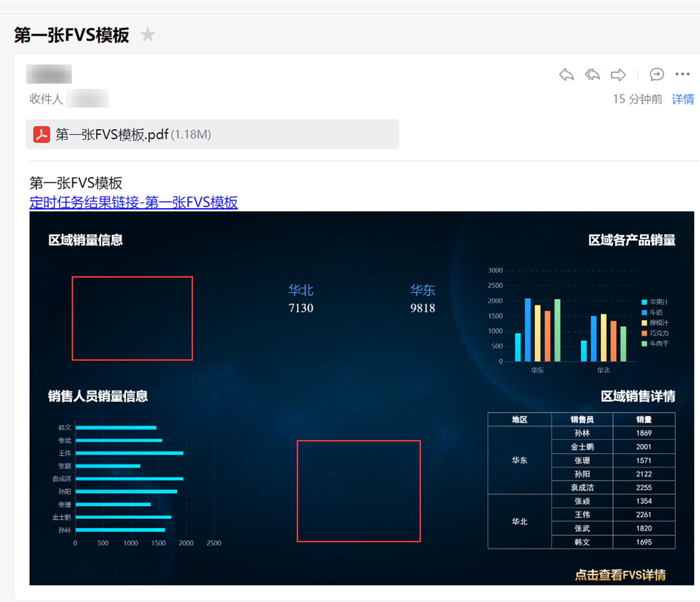Click the 袁成洁 bar in the horizontal bar chart
Screen dimensions: 700x602
coord(129,479)
